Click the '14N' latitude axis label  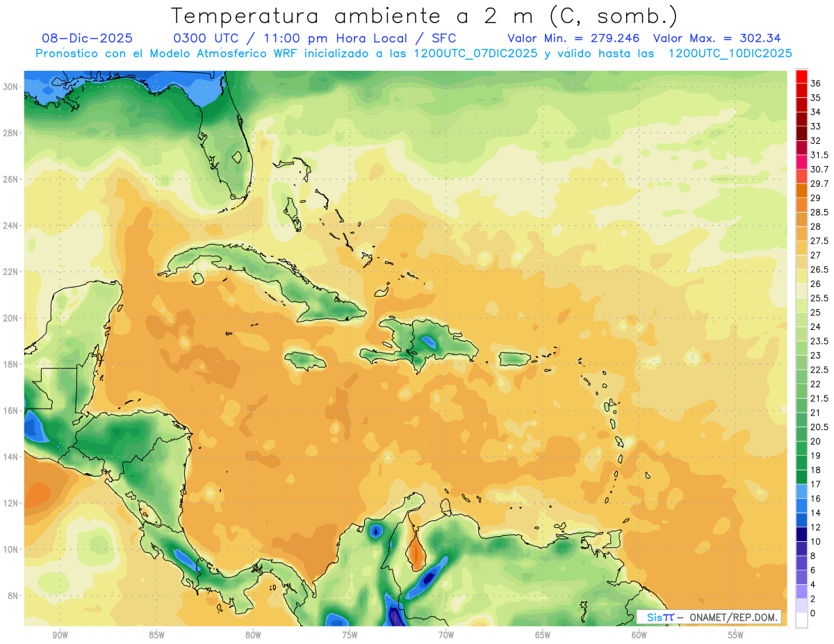point(12,456)
